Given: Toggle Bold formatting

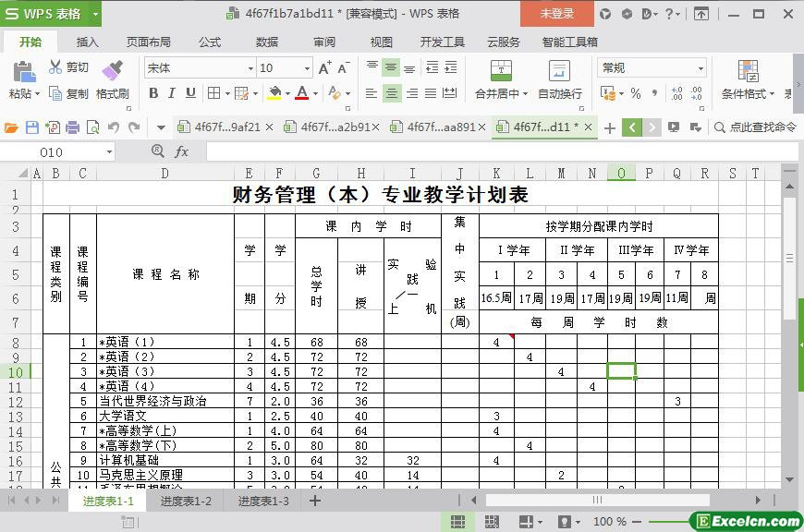Looking at the screenshot, I should (152, 93).
